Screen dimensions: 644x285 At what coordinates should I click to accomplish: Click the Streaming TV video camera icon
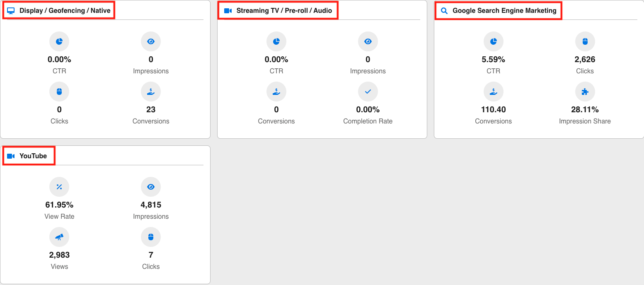(x=228, y=11)
